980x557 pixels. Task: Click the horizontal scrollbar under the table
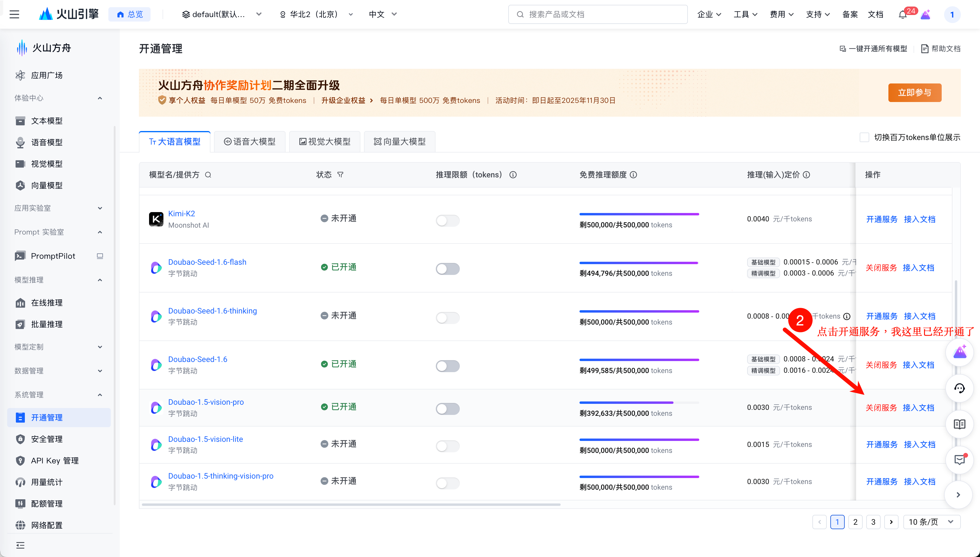[351, 505]
